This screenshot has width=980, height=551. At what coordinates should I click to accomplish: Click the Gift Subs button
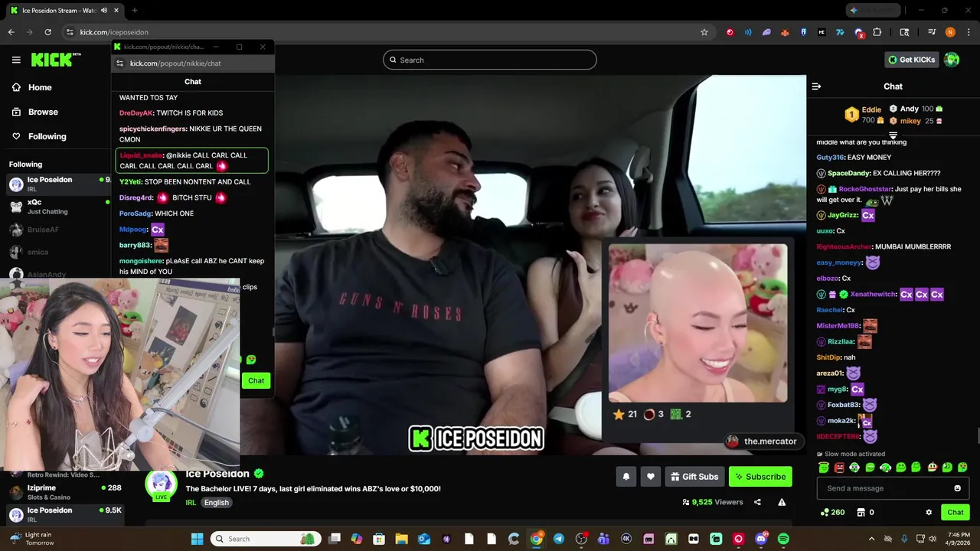point(694,477)
